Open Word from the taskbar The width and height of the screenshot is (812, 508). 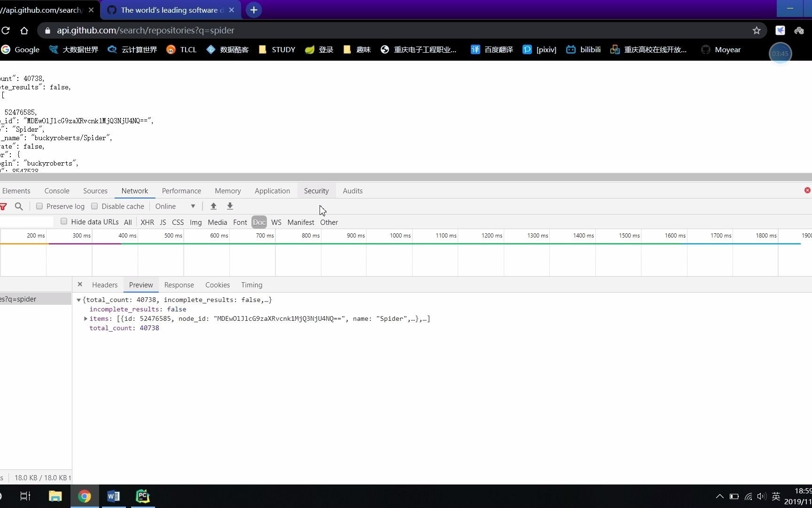pos(113,496)
